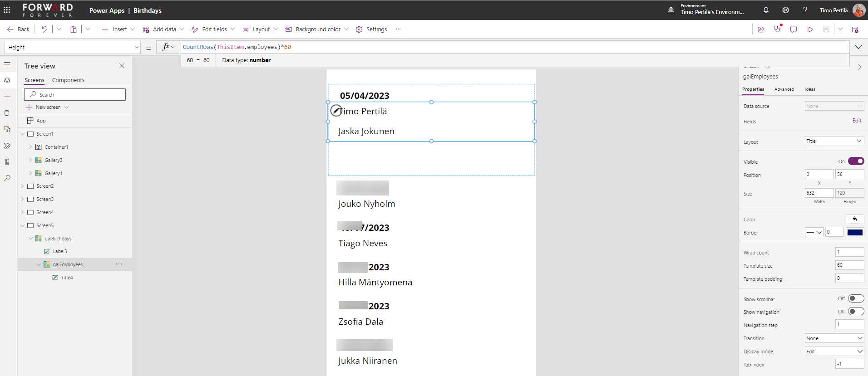
Task: Click the Share icon in toolbar
Action: (x=761, y=29)
